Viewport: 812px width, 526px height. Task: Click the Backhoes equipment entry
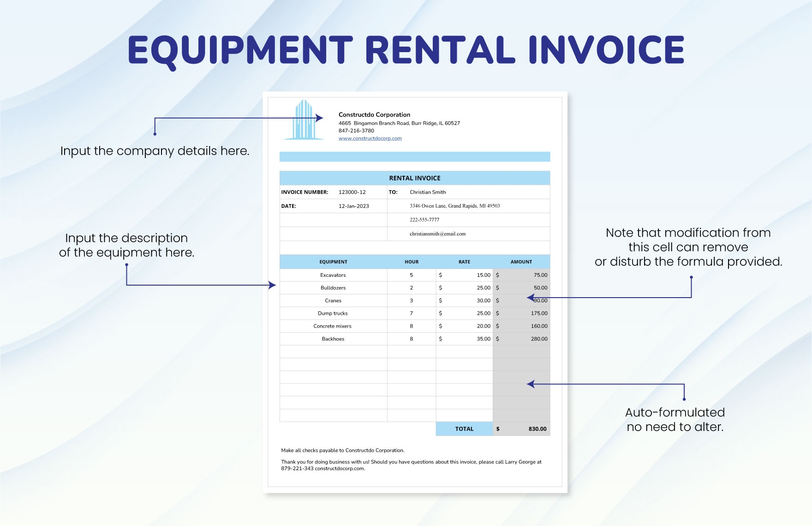333,339
